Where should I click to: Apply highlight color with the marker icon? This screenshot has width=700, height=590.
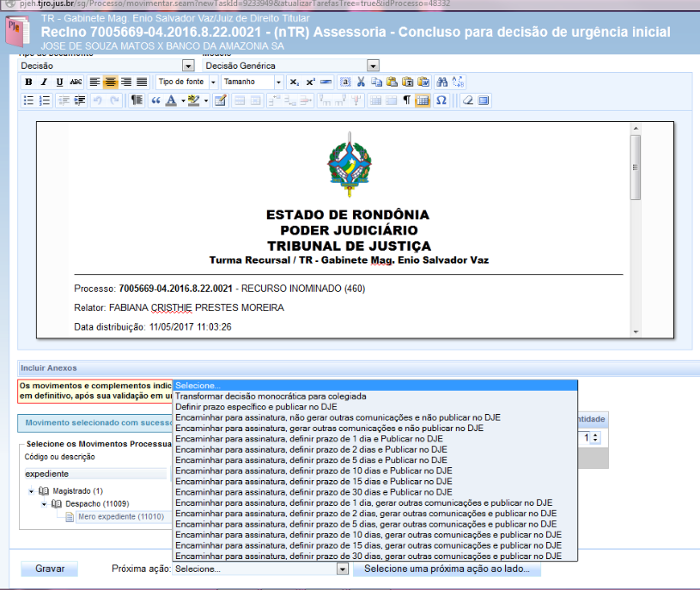(194, 100)
